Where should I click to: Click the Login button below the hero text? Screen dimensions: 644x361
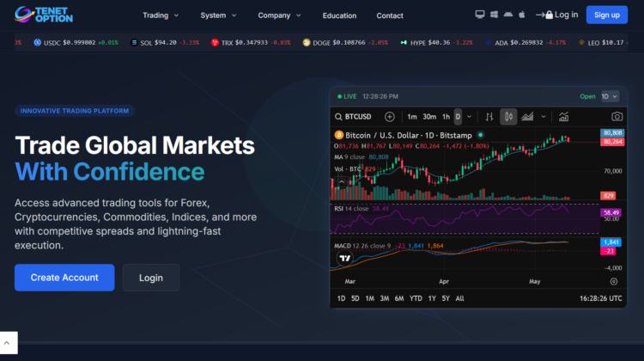tap(151, 278)
